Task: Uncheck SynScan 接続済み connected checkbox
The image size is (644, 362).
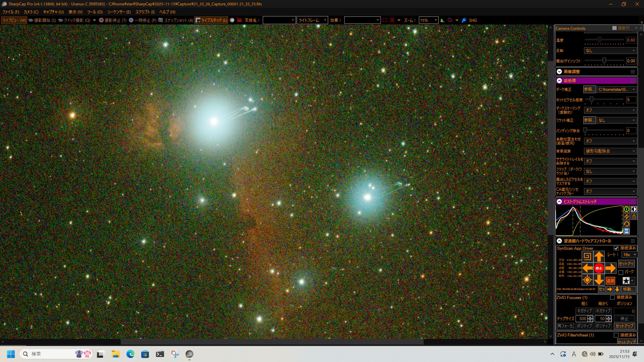Action: (x=616, y=248)
